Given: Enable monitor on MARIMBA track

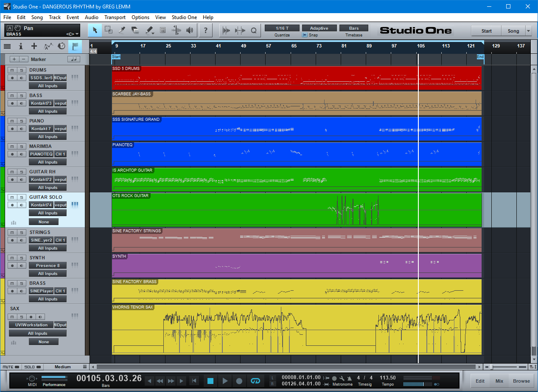Looking at the screenshot, I should point(21,154).
